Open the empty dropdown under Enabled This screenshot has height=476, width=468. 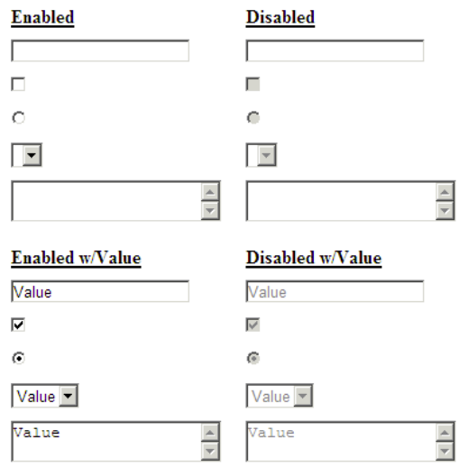(x=27, y=155)
